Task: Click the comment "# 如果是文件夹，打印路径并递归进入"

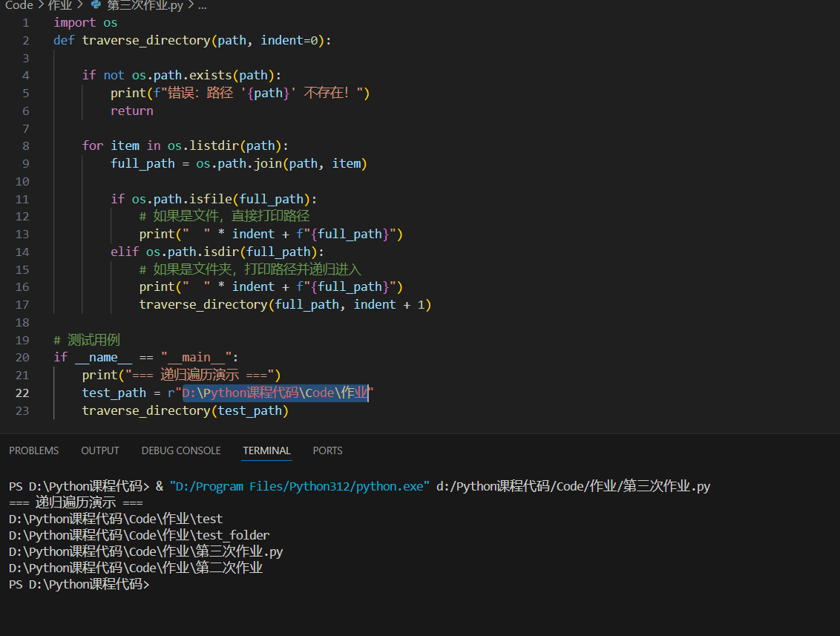Action: pyautogui.click(x=250, y=269)
